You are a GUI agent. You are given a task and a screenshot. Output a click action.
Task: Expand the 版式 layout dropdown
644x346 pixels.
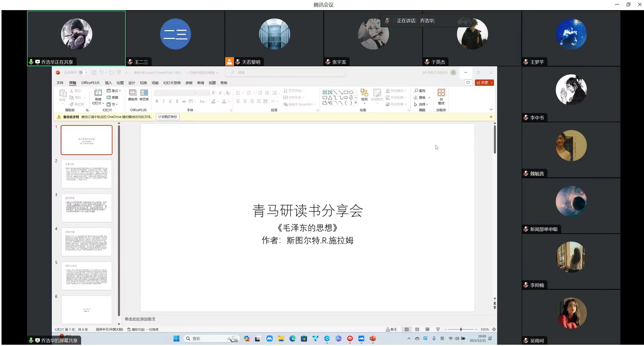tap(114, 91)
